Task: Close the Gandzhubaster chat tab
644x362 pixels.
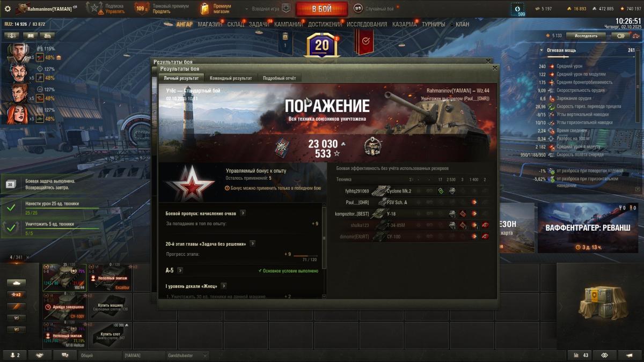Action: click(205, 355)
